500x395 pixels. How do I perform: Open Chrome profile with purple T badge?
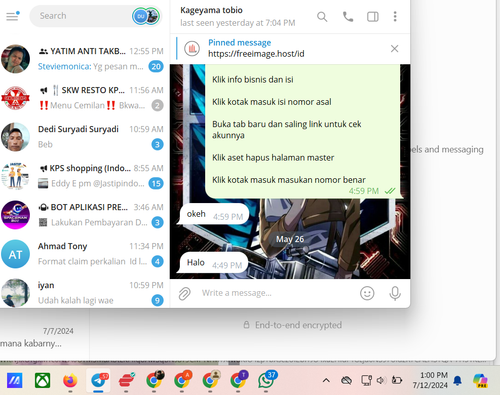click(238, 380)
